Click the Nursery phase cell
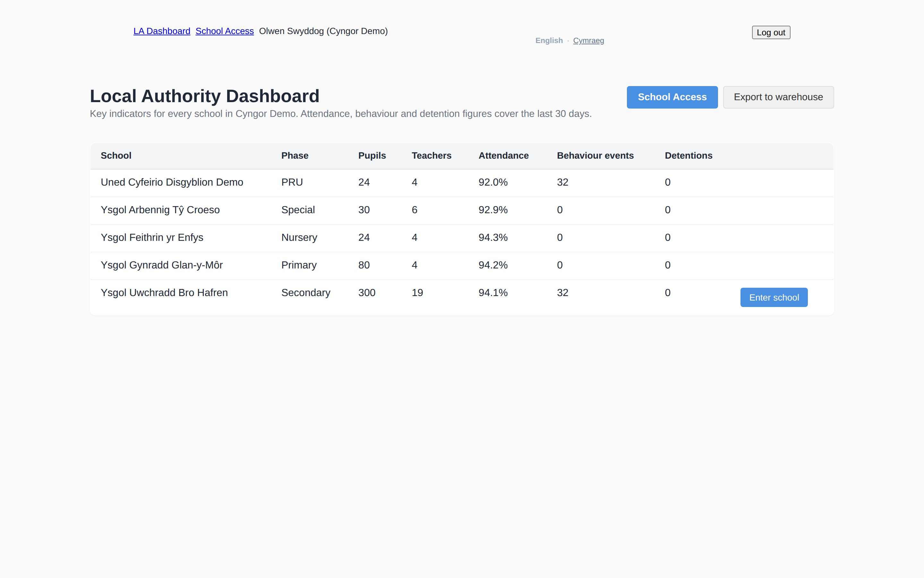Image resolution: width=924 pixels, height=578 pixels. coord(299,237)
